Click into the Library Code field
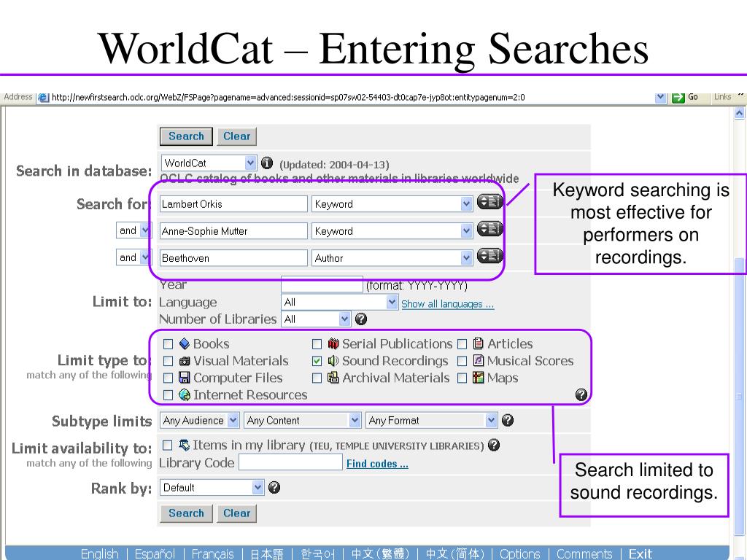Image resolution: width=747 pixels, height=560 pixels. tap(290, 462)
